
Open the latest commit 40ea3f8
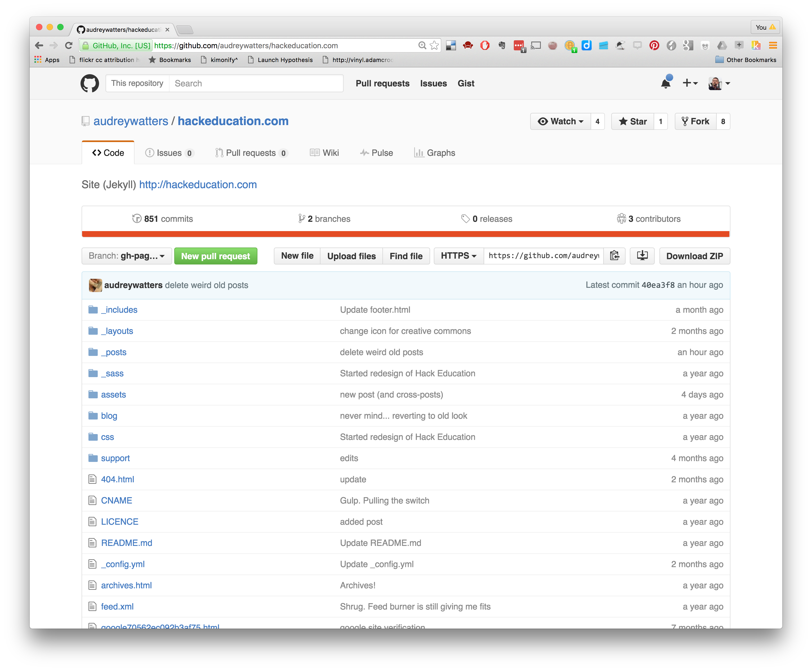[x=658, y=285]
